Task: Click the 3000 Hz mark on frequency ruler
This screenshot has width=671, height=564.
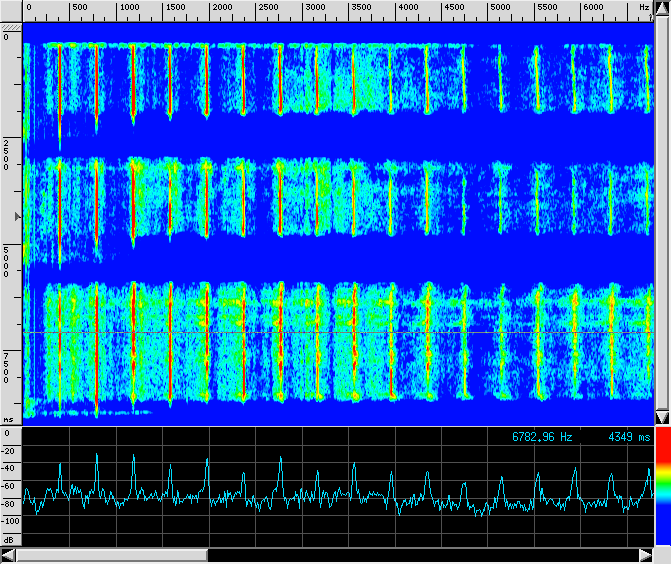Action: [315, 7]
